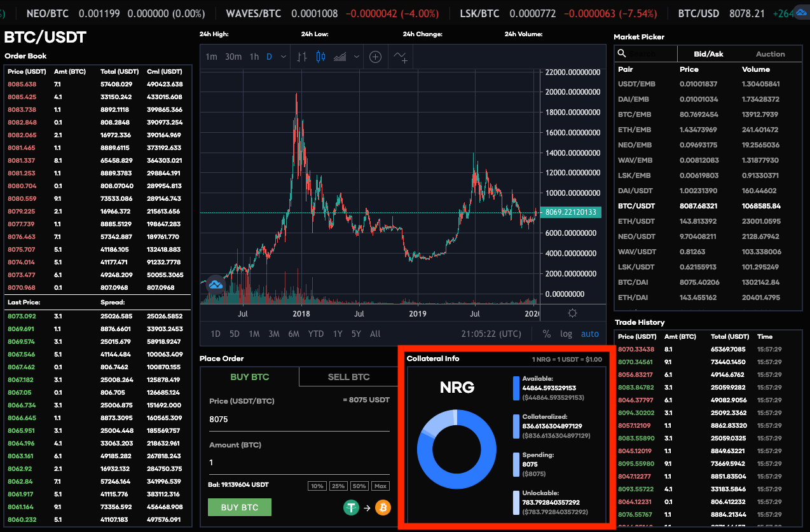The width and height of the screenshot is (810, 532).
Task: Select the ETH/USDT pair row
Action: pyautogui.click(x=708, y=221)
